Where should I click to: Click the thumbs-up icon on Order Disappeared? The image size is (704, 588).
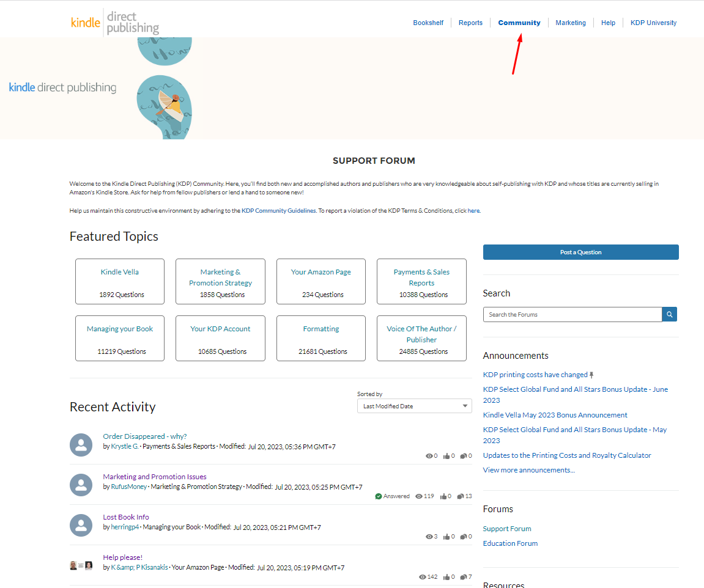(x=446, y=456)
